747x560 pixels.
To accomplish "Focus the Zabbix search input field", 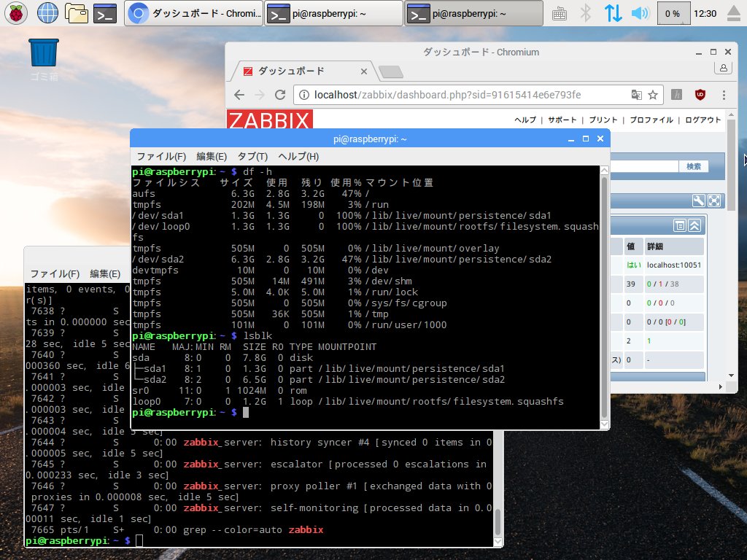I will point(645,166).
